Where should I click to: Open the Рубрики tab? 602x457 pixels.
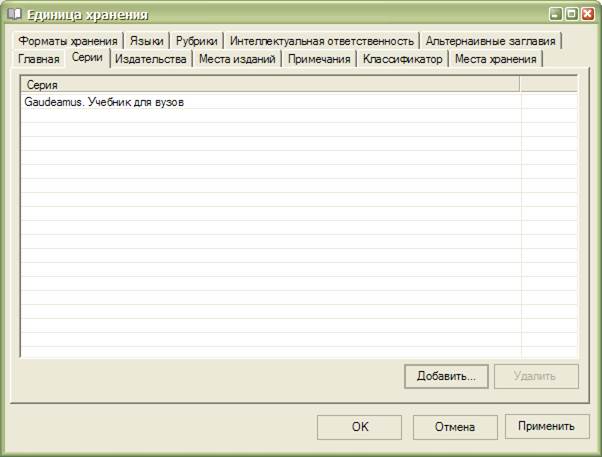coord(196,41)
